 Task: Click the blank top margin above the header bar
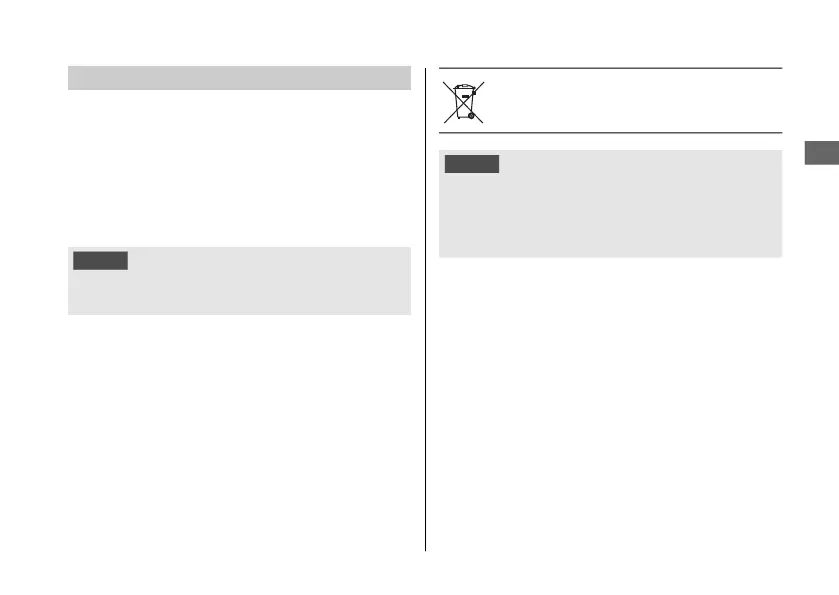[239, 35]
